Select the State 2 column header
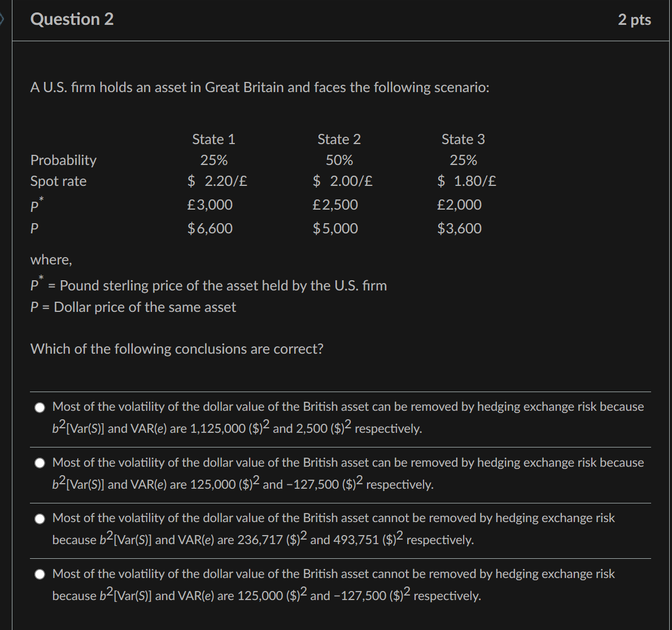 (339, 139)
